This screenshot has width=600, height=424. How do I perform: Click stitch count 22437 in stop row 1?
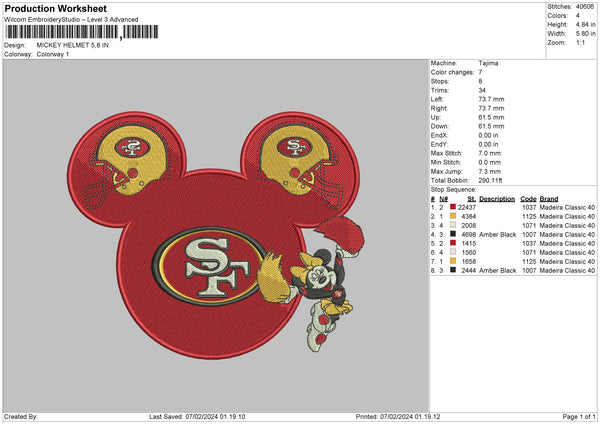click(467, 207)
